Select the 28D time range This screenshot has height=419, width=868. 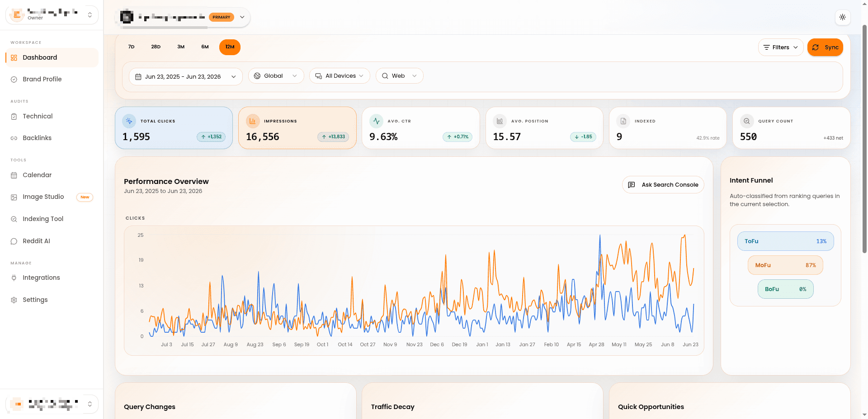tap(156, 47)
